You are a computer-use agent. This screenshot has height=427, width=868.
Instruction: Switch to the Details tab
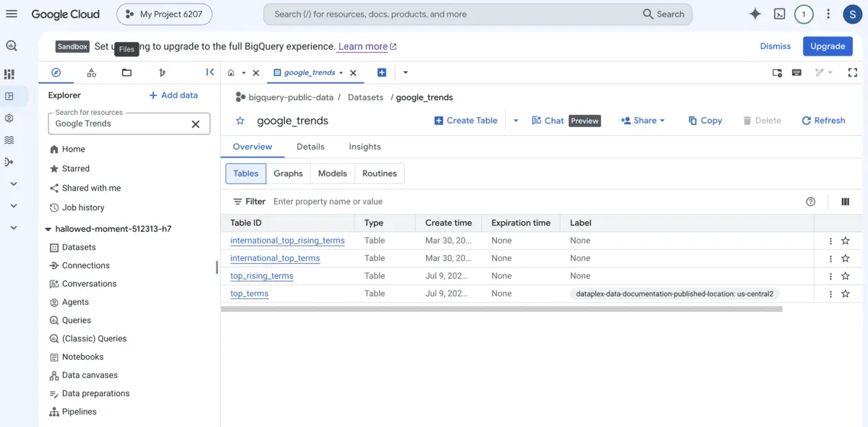click(310, 147)
